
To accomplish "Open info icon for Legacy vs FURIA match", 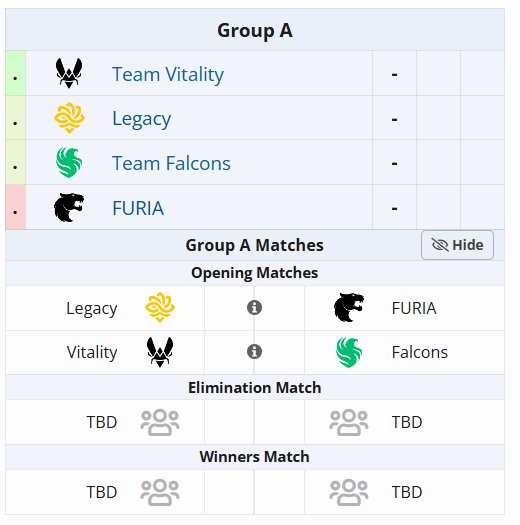I will [254, 307].
